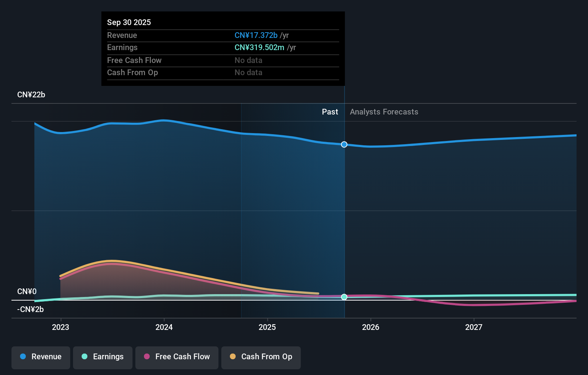Click the Free Cash Flow row in tooltip

(x=223, y=60)
